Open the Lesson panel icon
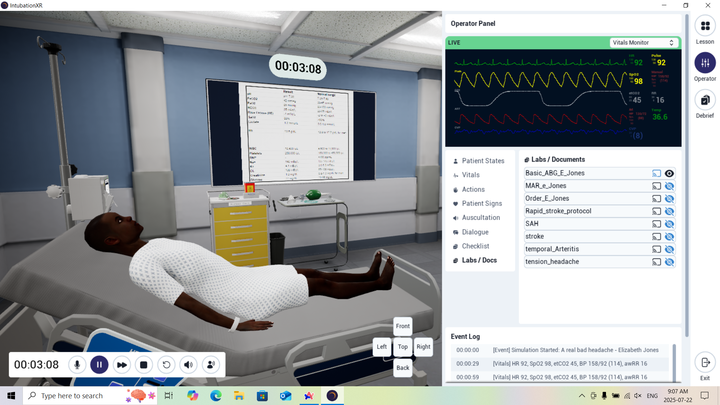The image size is (720, 405). (705, 26)
